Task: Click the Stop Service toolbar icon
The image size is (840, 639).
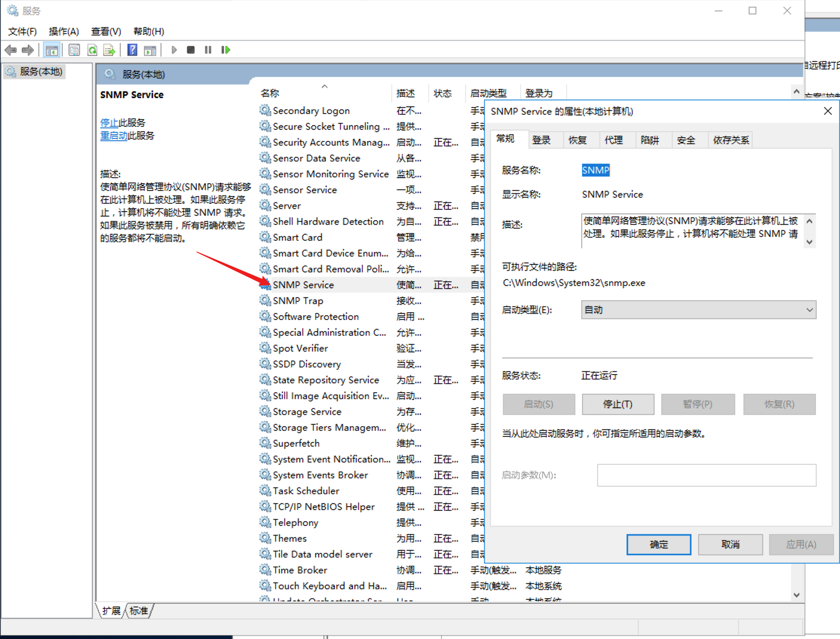Action: pos(190,50)
